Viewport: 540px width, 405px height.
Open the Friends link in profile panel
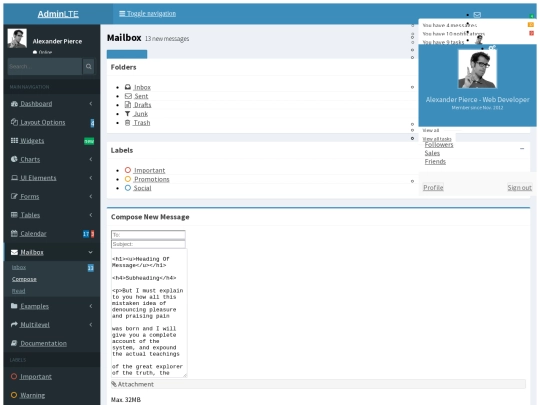click(x=435, y=162)
